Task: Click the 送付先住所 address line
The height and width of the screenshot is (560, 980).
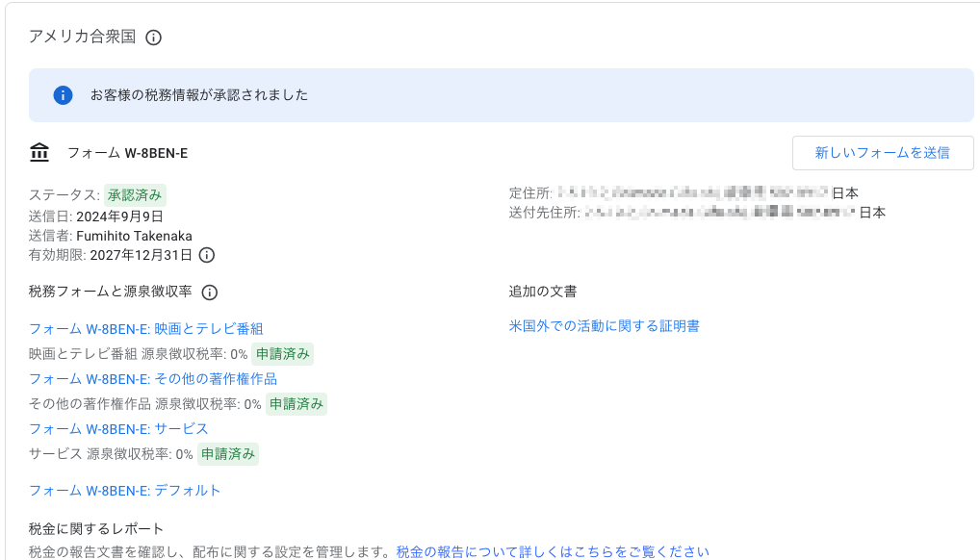Action: (698, 213)
